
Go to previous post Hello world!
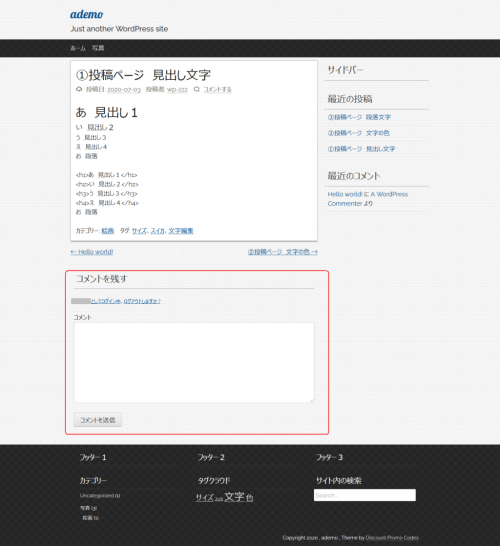click(92, 252)
